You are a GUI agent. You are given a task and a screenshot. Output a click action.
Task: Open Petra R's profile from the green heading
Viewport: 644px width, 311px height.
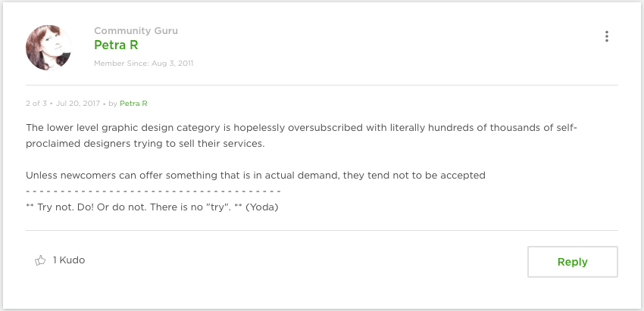115,45
